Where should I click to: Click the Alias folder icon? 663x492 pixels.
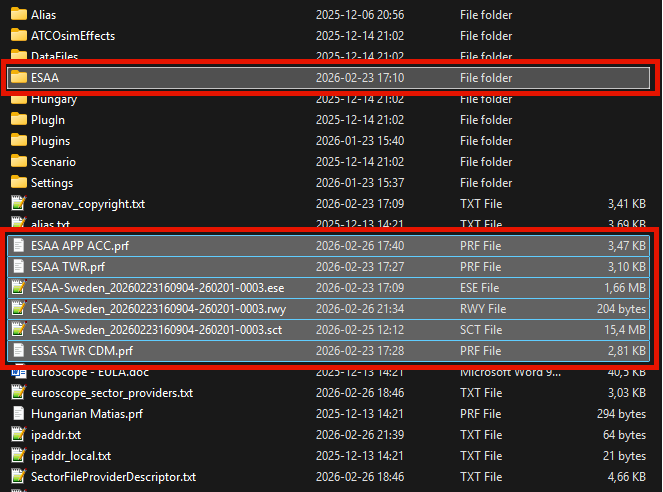click(x=18, y=15)
